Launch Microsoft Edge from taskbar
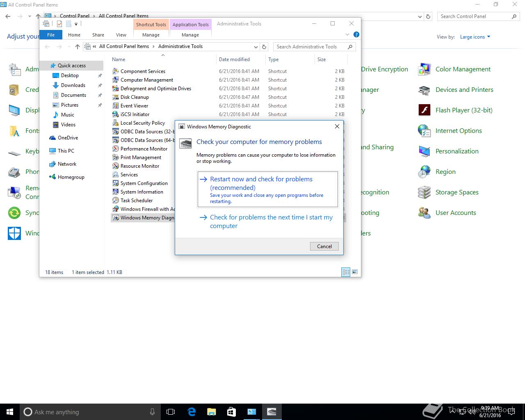Image resolution: width=525 pixels, height=420 pixels. 191,412
